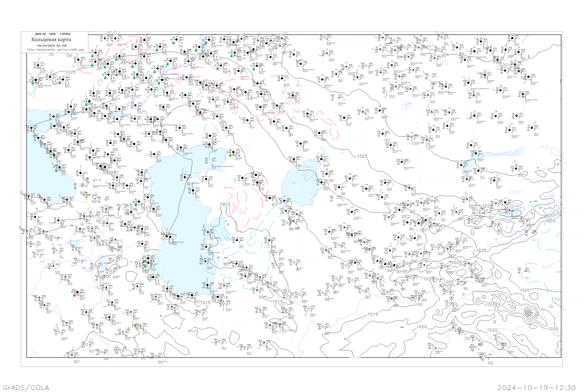Click the 19/10/2024 09 UTC date text

[52, 46]
